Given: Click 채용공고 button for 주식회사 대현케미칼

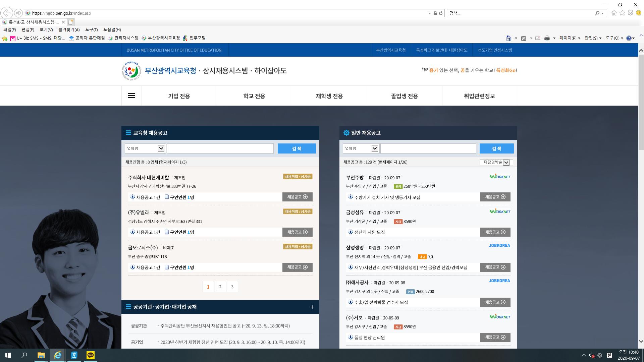Looking at the screenshot, I should tap(297, 197).
